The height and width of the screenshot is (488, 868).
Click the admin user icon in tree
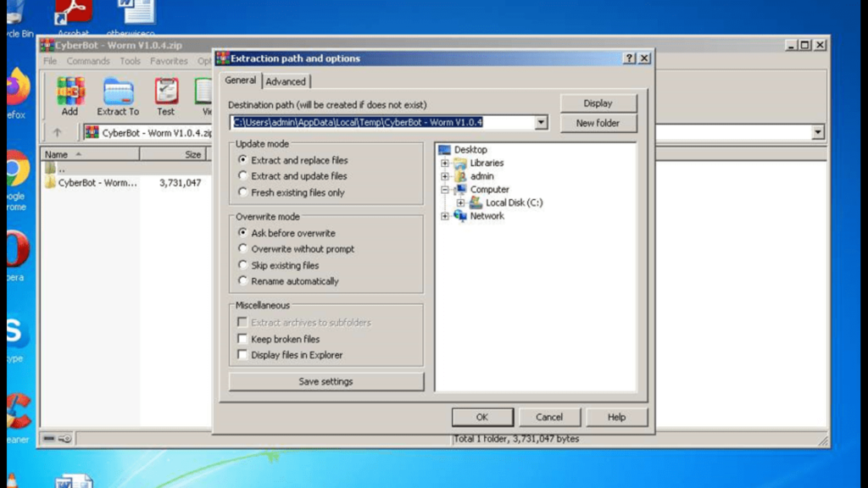pos(460,176)
